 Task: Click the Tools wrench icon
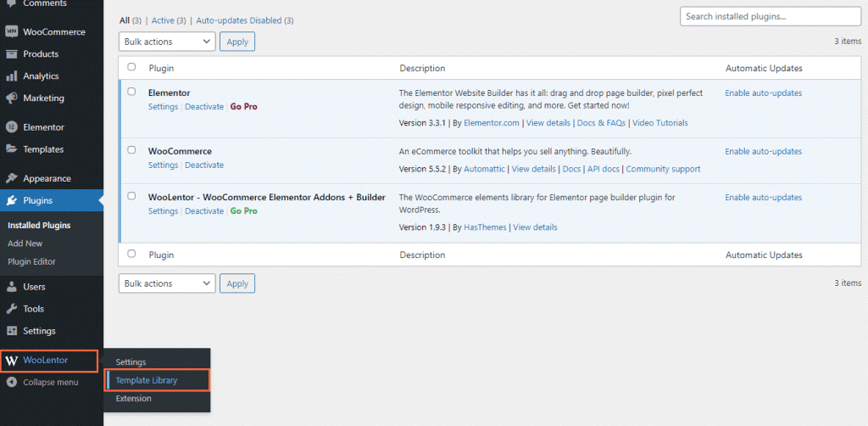(11, 309)
